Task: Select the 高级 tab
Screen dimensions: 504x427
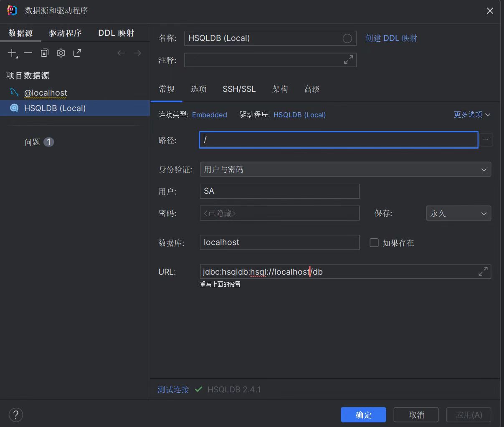Action: (x=312, y=89)
